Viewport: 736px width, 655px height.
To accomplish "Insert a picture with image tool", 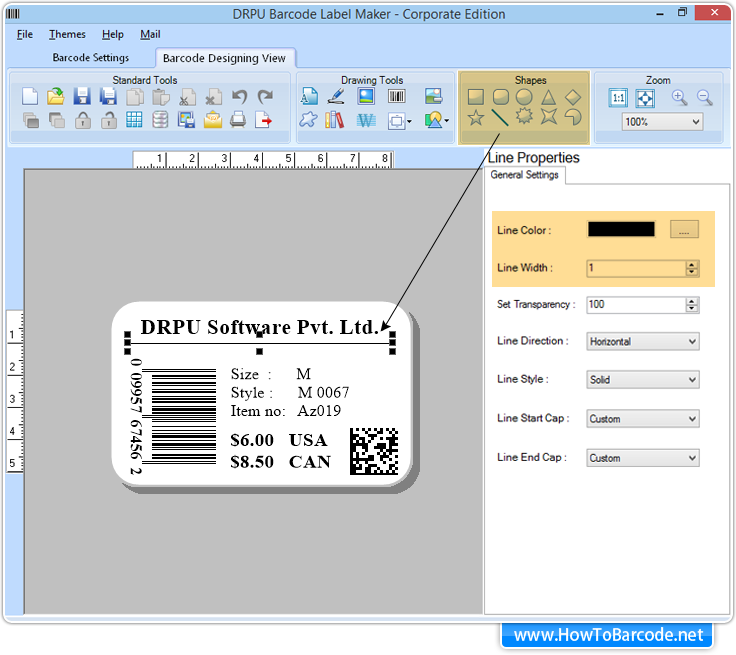I will click(366, 96).
